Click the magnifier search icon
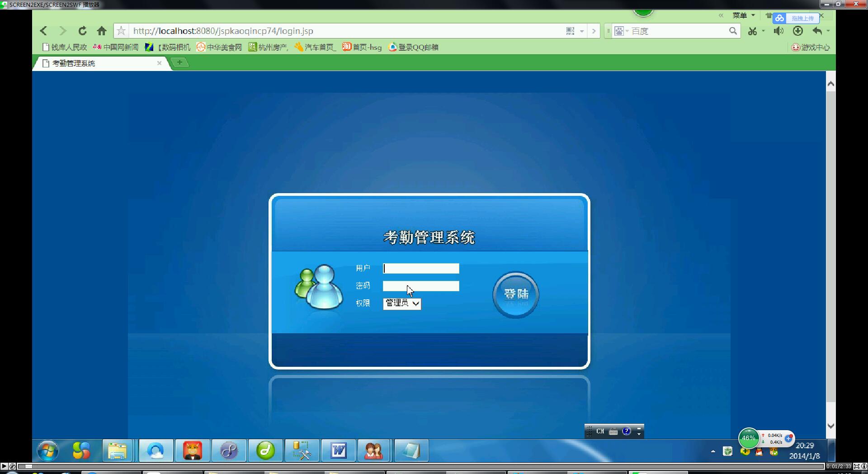The image size is (868, 474). [x=733, y=31]
